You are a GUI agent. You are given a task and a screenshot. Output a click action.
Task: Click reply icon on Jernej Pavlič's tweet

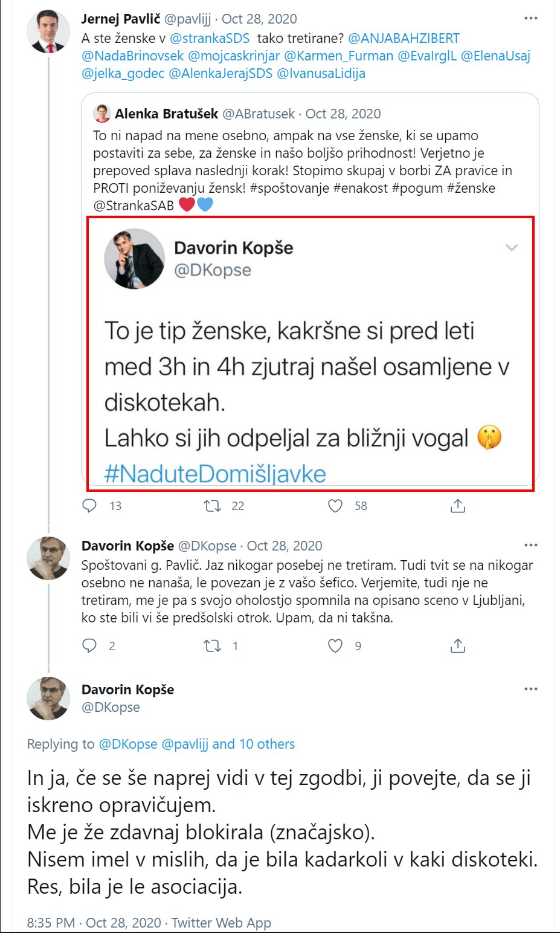[x=89, y=506]
